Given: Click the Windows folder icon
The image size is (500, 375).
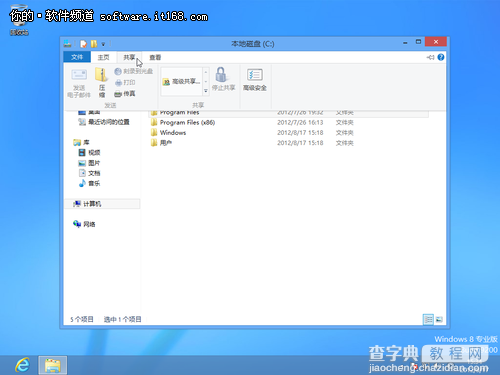Looking at the screenshot, I should [154, 133].
